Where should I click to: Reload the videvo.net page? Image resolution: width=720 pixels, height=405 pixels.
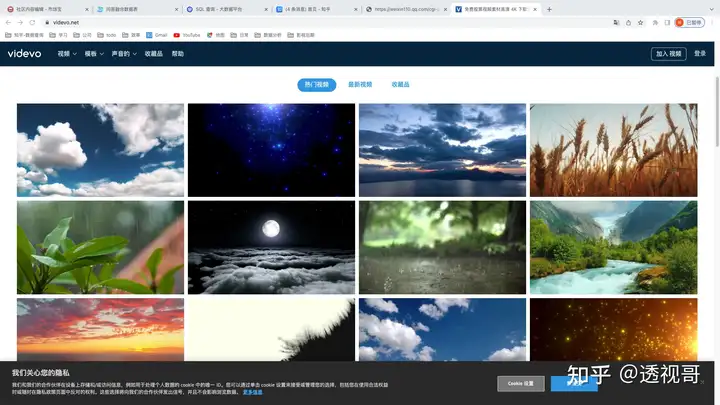[32, 22]
